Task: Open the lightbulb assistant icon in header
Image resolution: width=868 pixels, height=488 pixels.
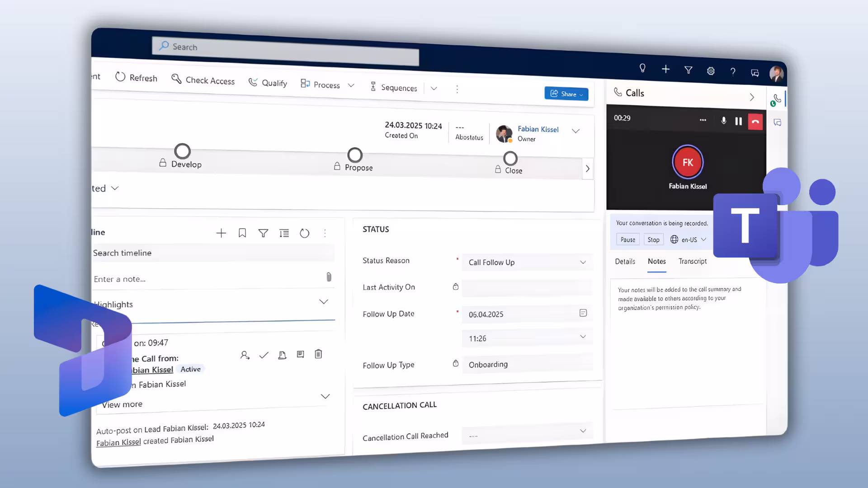Action: point(642,68)
